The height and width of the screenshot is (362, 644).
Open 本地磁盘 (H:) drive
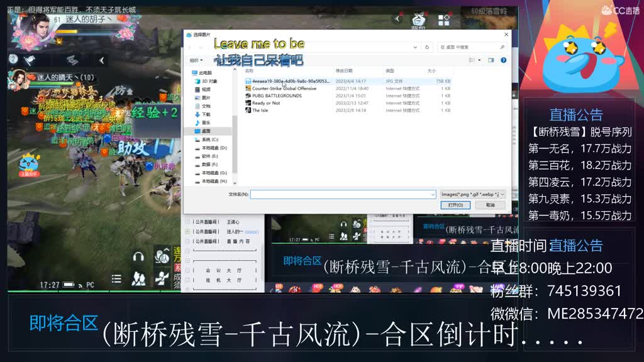tap(211, 181)
